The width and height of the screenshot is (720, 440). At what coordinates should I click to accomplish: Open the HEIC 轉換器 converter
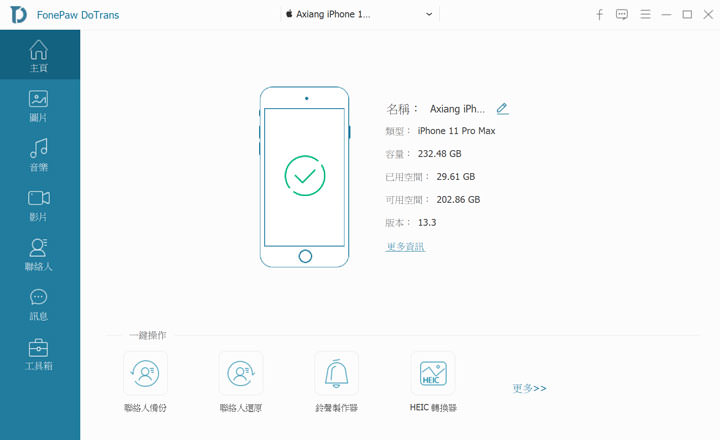[433, 382]
